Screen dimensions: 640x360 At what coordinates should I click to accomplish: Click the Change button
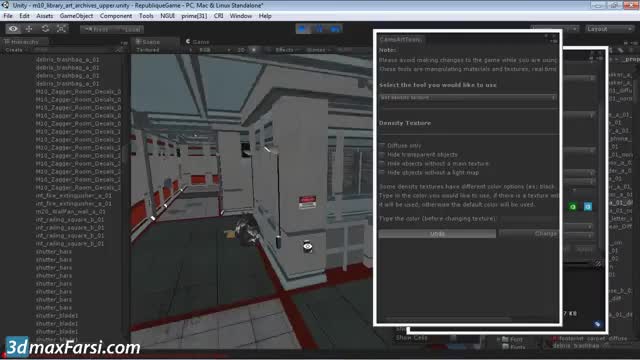528,234
